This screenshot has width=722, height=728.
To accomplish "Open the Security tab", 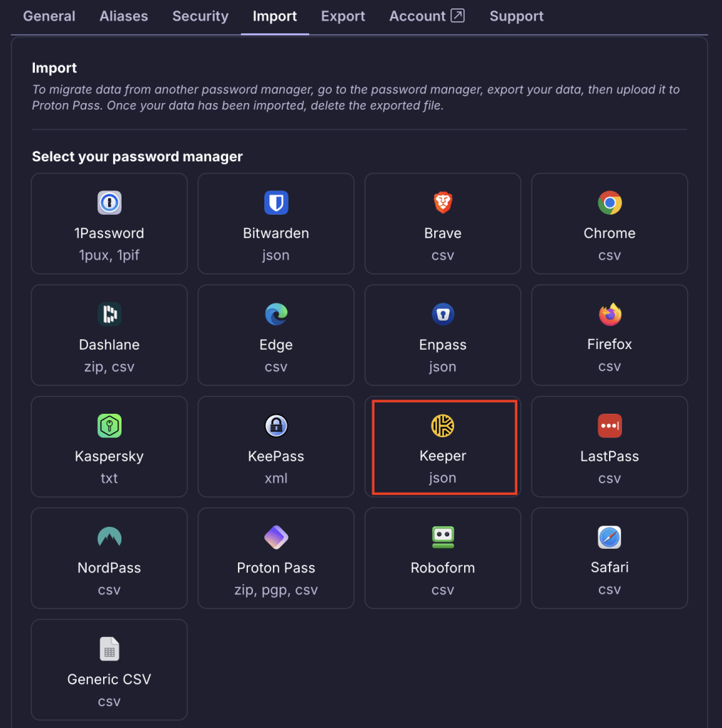I will pos(200,16).
